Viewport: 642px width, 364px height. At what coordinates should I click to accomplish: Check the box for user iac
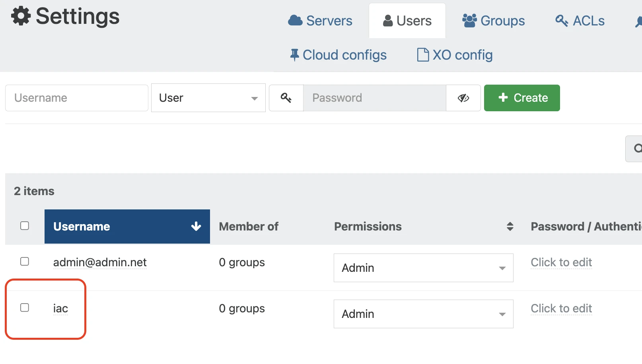[x=25, y=308]
